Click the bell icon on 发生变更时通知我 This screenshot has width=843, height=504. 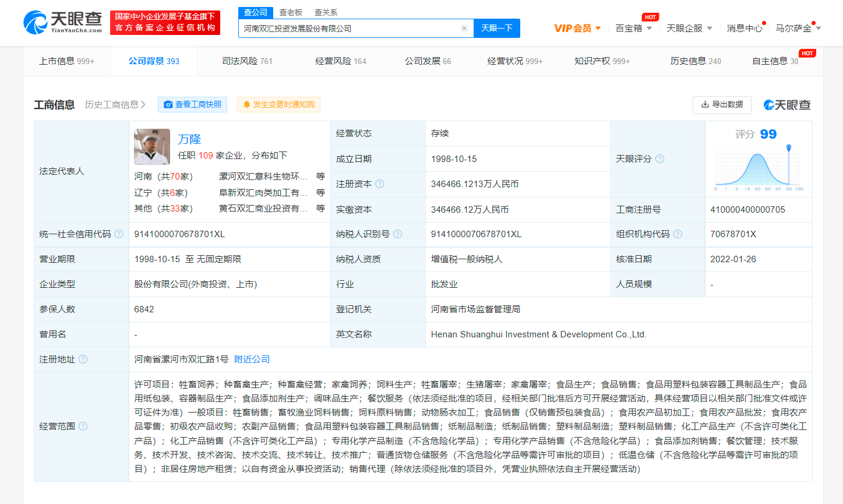(x=247, y=104)
